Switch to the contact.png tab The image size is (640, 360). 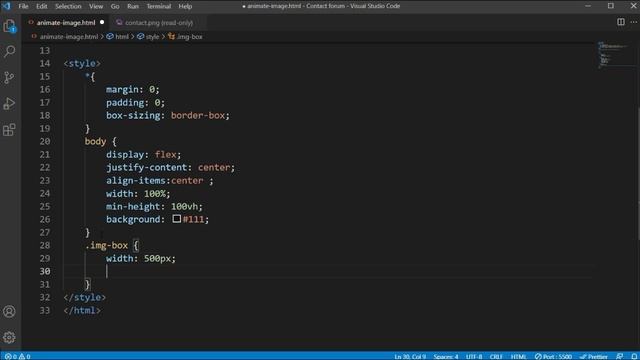click(158, 23)
